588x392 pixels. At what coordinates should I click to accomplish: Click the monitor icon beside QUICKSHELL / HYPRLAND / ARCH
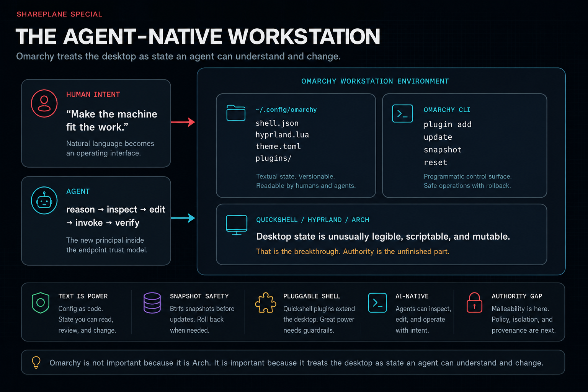pyautogui.click(x=237, y=225)
